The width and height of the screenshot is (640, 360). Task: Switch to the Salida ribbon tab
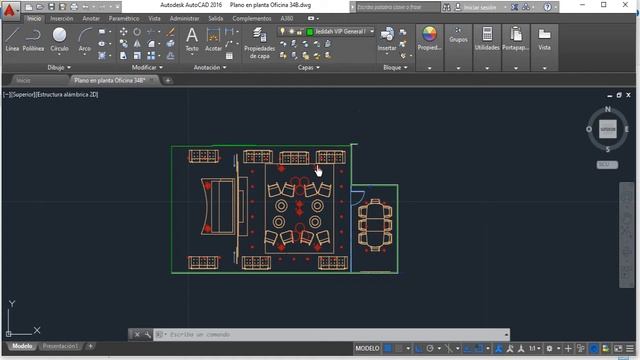[216, 18]
